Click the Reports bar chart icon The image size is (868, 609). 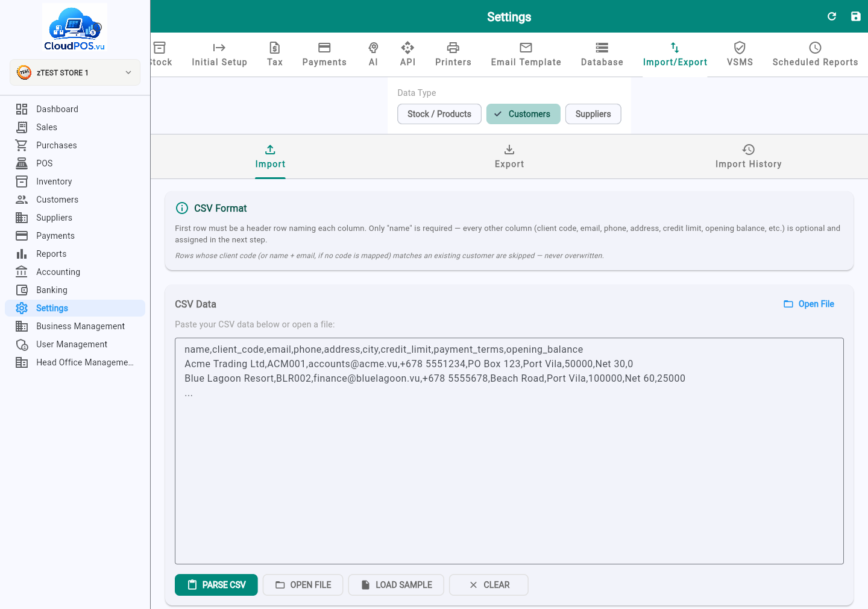22,254
